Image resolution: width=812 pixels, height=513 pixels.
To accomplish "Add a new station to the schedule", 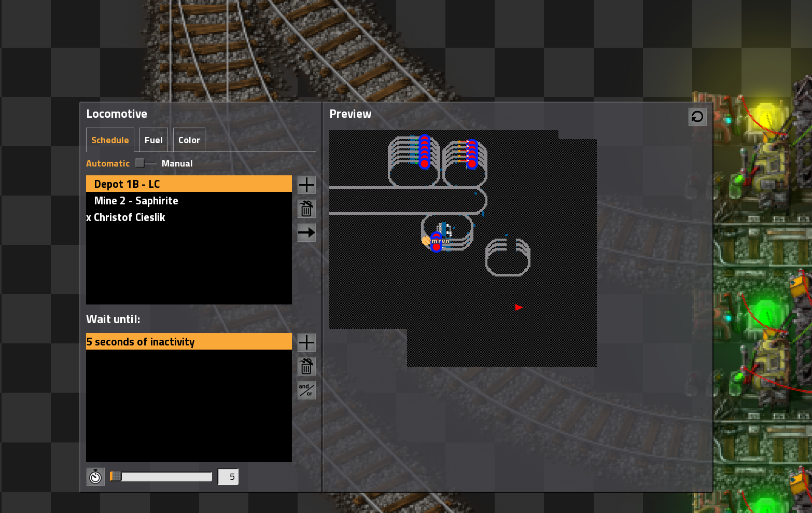I will [306, 185].
